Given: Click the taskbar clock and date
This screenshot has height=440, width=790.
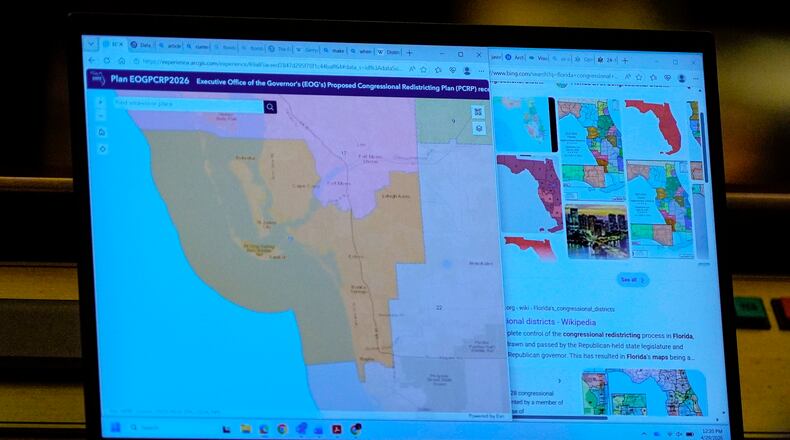Looking at the screenshot, I should 711,434.
